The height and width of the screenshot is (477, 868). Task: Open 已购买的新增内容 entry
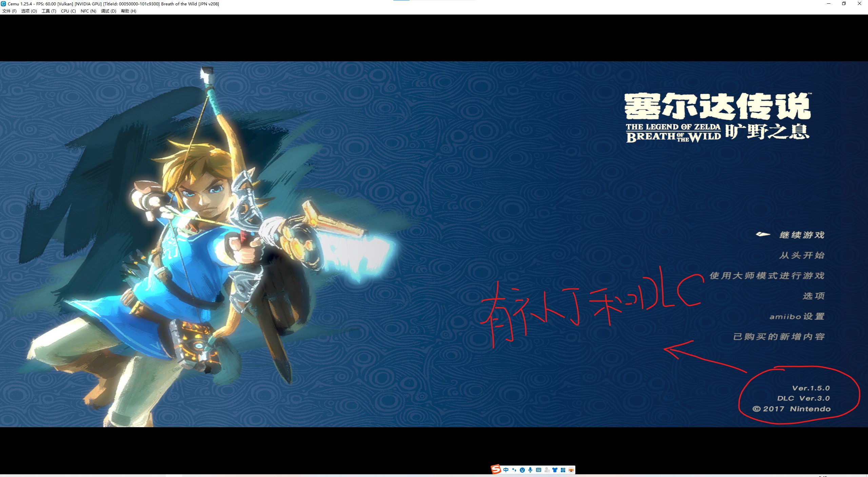point(779,336)
